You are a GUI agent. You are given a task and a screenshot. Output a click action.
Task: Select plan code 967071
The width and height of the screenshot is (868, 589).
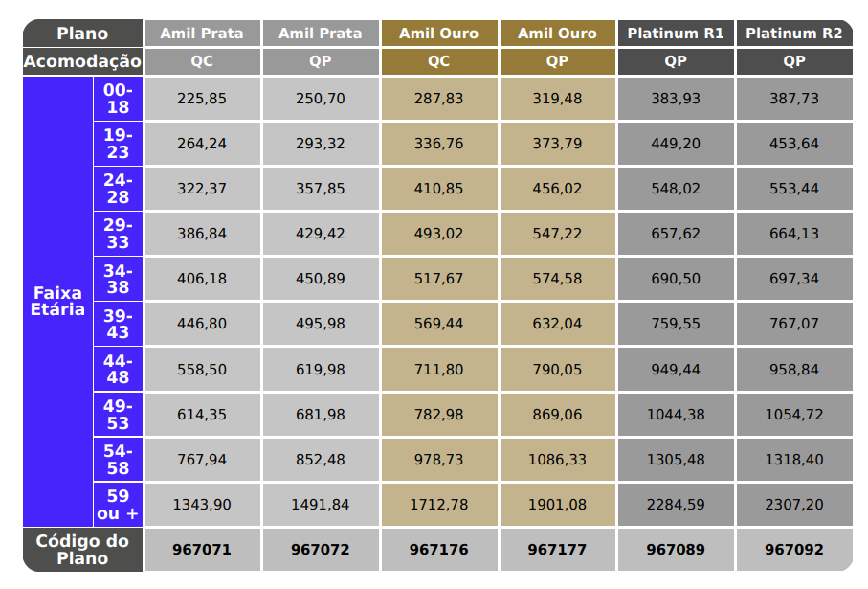[202, 550]
